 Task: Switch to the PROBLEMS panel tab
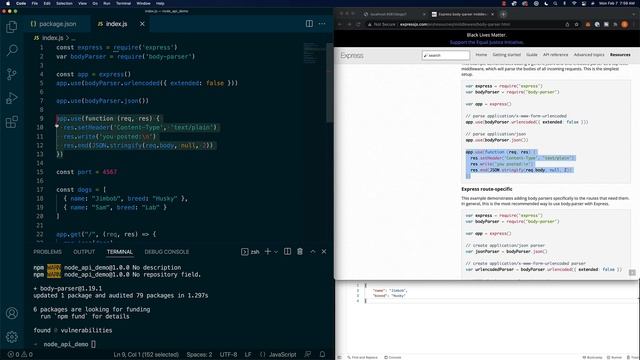(47, 252)
